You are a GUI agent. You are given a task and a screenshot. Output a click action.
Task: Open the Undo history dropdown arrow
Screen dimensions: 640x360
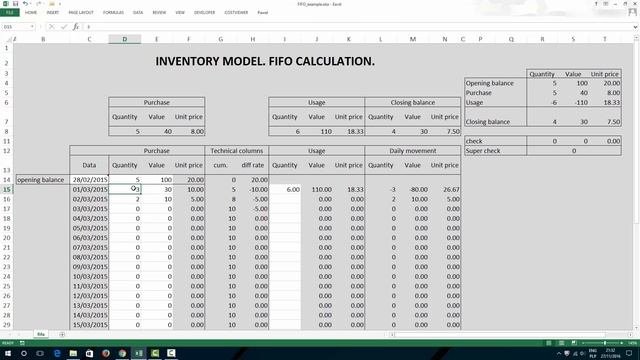[x=31, y=4]
